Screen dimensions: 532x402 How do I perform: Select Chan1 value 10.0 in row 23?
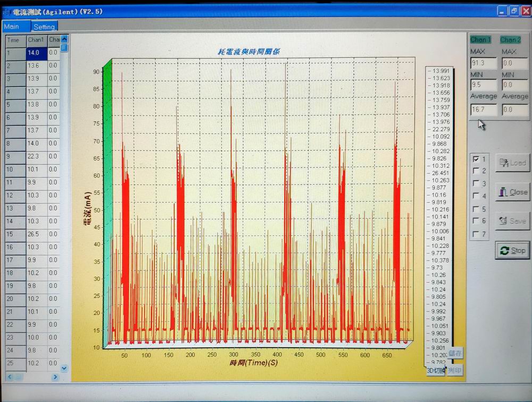point(37,338)
